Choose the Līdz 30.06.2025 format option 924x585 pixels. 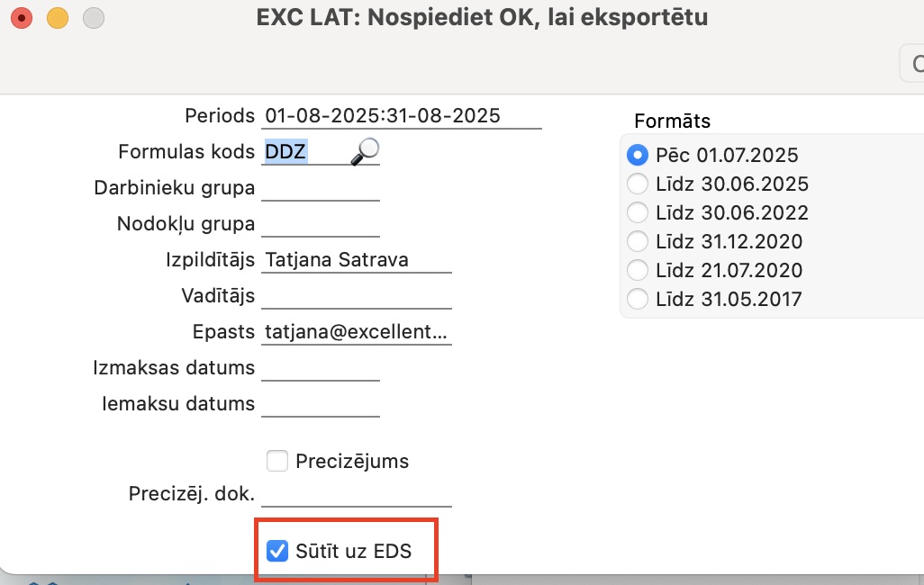638,184
